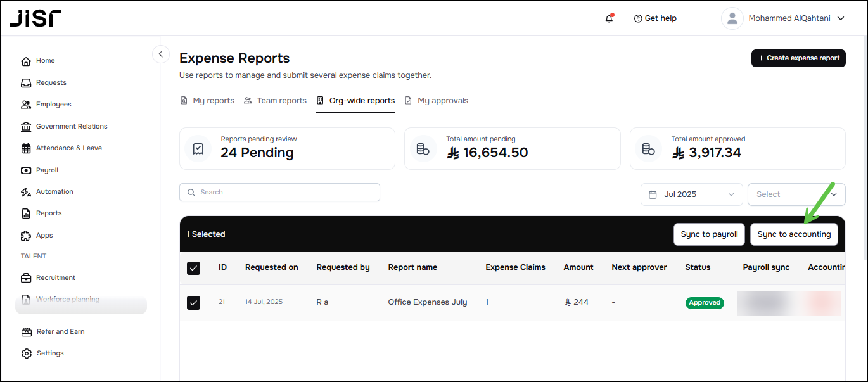Open the Jul 2025 date dropdown
The height and width of the screenshot is (382, 868).
coord(691,194)
